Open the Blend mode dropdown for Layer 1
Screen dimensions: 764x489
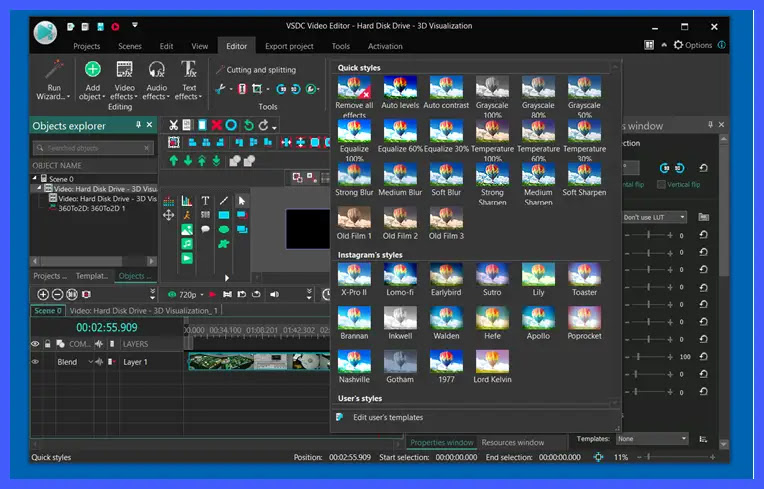[90, 362]
